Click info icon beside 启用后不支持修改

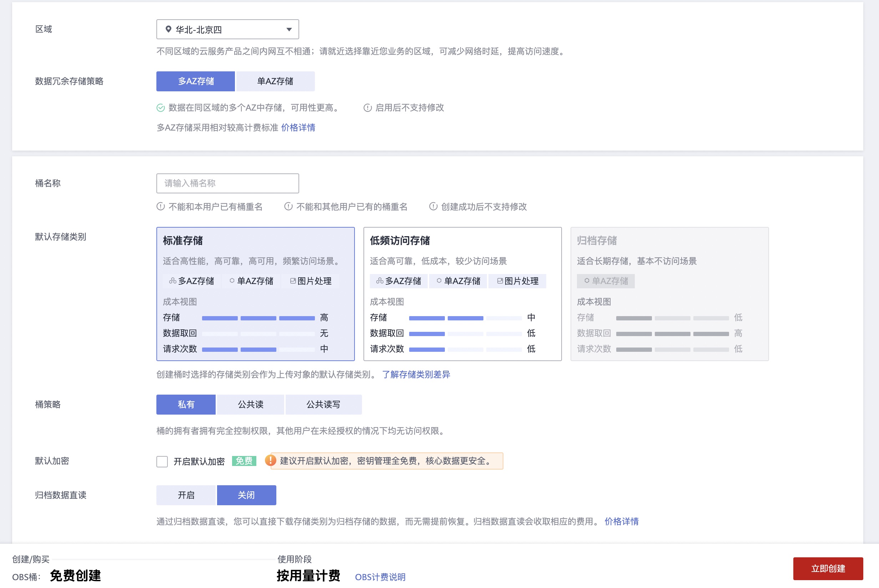367,108
